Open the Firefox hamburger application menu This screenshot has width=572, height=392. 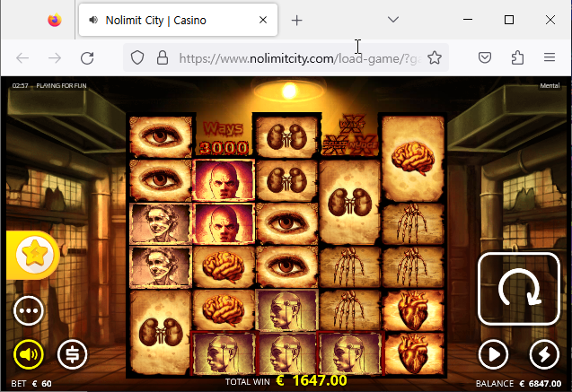(550, 57)
